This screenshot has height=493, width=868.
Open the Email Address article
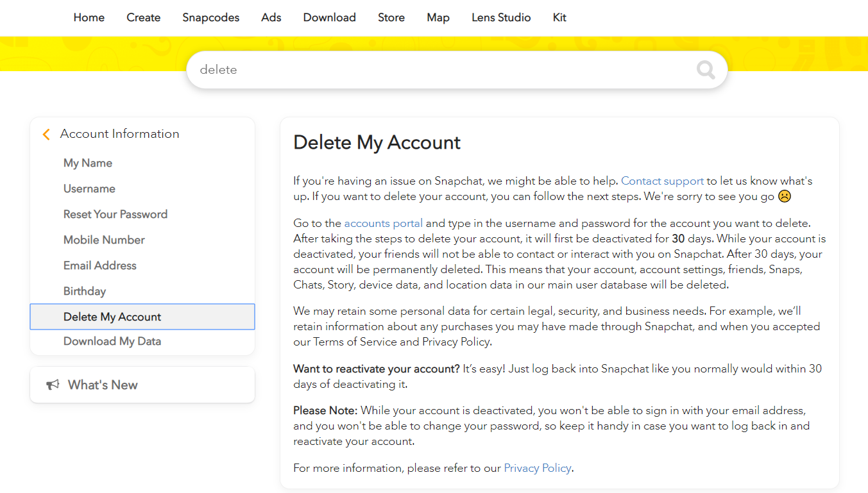[100, 265]
